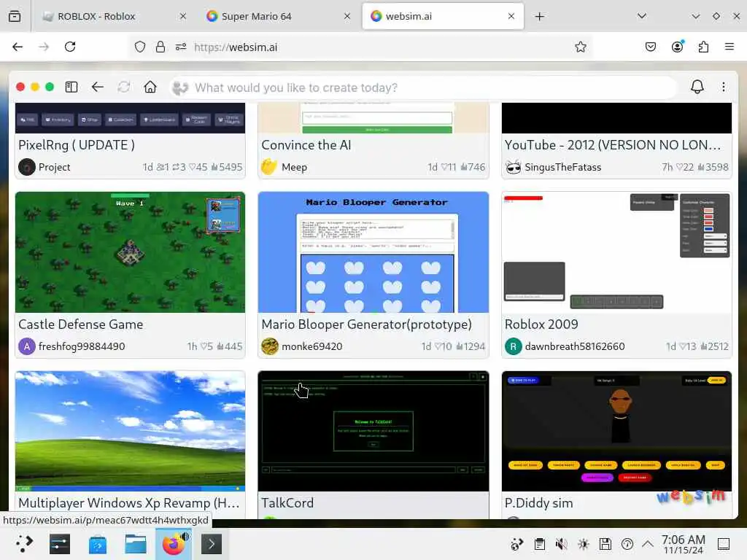Toggle the websim sidebar panel icon
Screen dimensions: 747x560
tap(71, 87)
